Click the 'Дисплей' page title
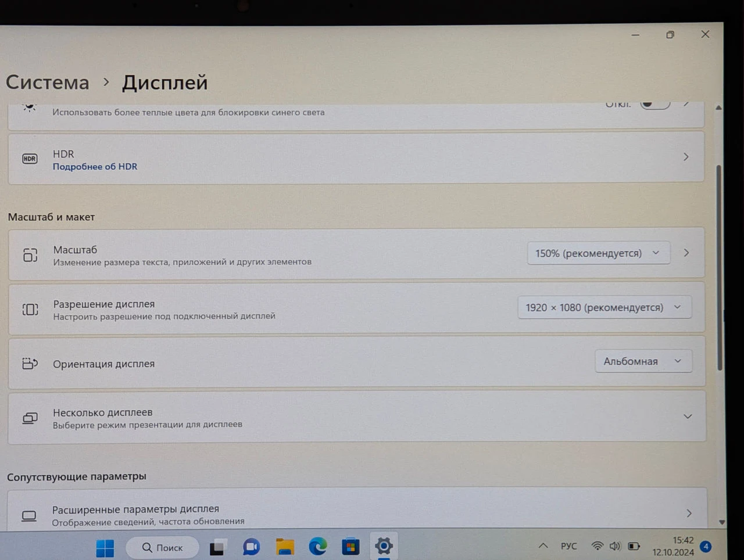This screenshot has height=560, width=744. pyautogui.click(x=164, y=82)
